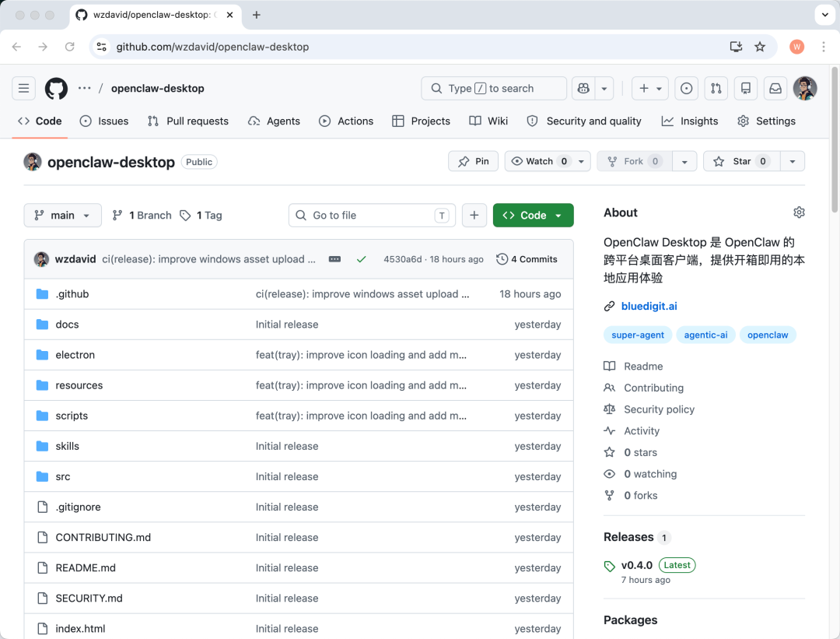The image size is (840, 639).
Task: Edit About details gear icon
Action: (x=799, y=212)
